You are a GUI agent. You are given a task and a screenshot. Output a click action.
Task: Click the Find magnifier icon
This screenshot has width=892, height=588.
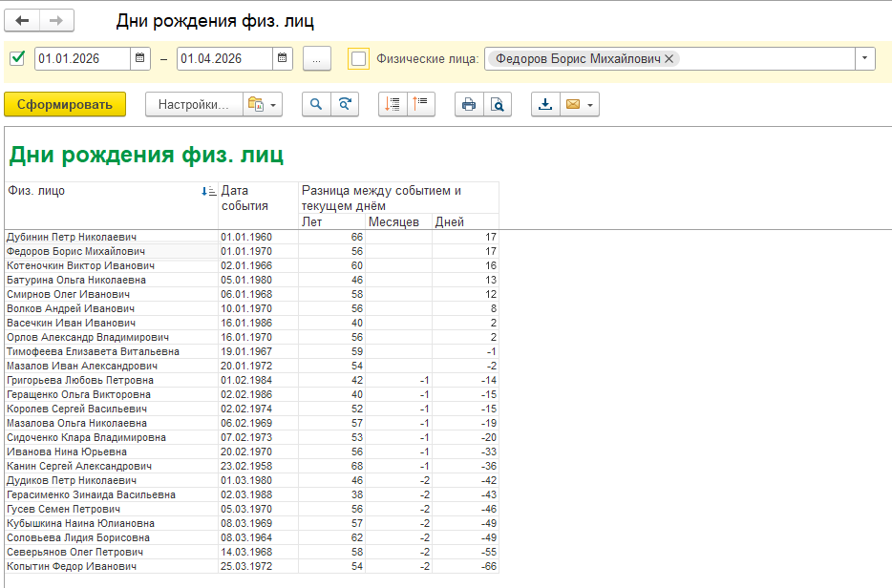pos(316,105)
